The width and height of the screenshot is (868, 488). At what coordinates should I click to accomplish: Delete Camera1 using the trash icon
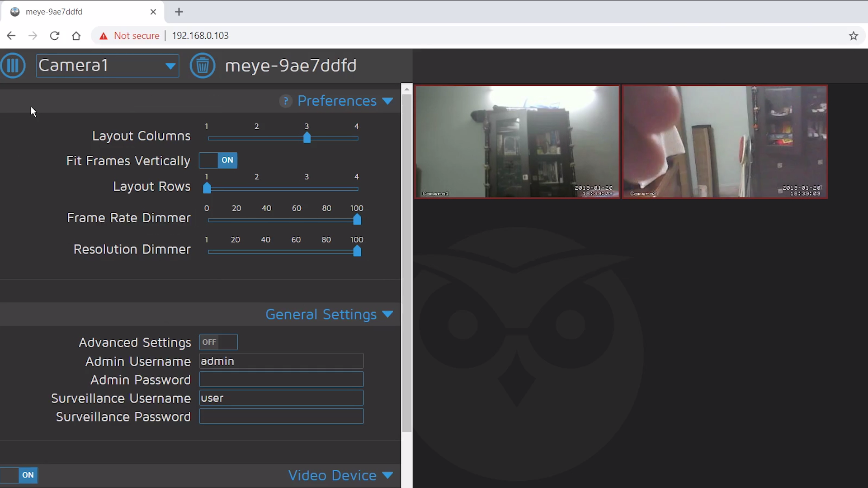click(x=203, y=66)
